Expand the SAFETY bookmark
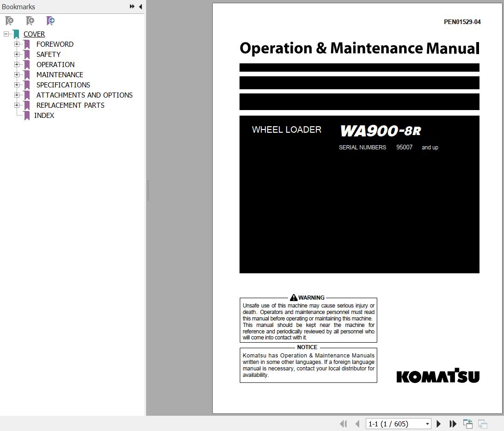 [17, 54]
